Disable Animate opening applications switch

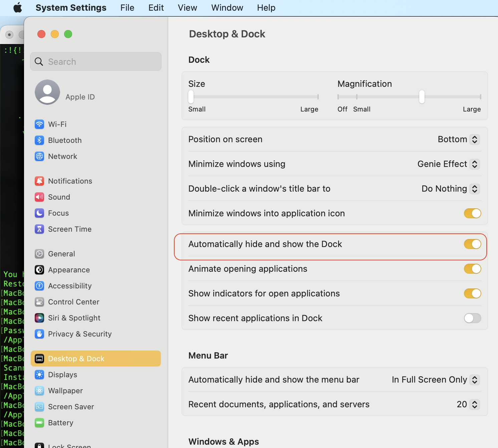tap(472, 269)
